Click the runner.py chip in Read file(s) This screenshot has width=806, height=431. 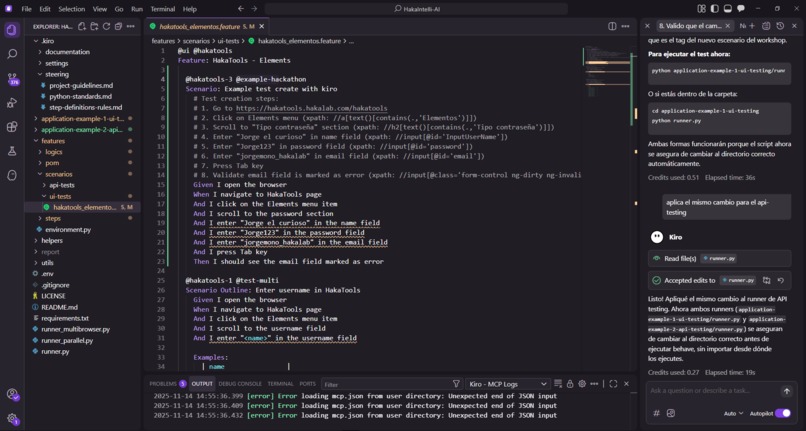719,259
